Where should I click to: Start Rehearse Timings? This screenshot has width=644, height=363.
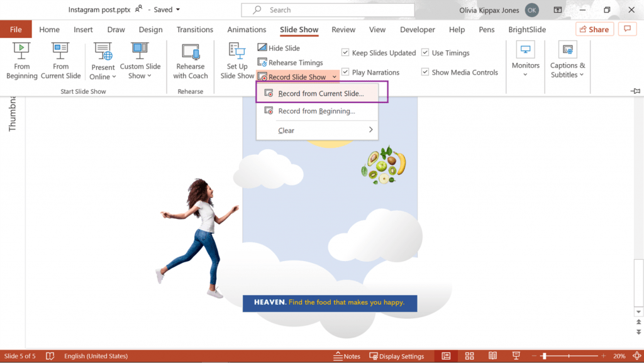click(x=291, y=62)
